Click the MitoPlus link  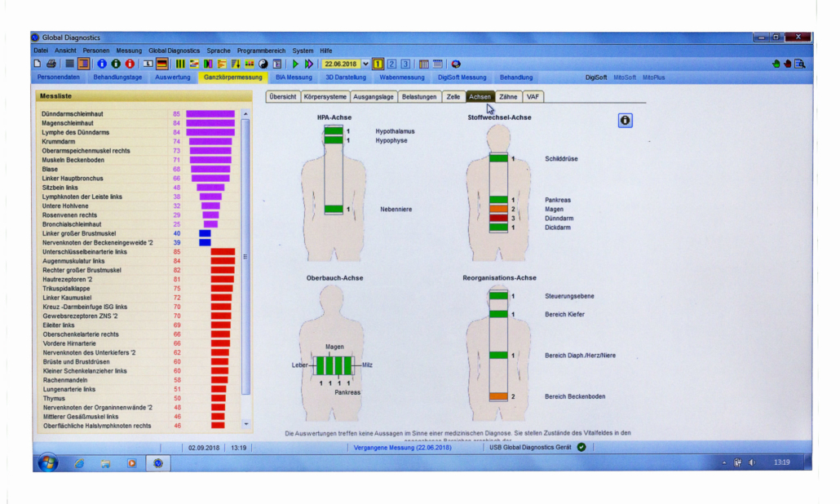[x=653, y=77]
